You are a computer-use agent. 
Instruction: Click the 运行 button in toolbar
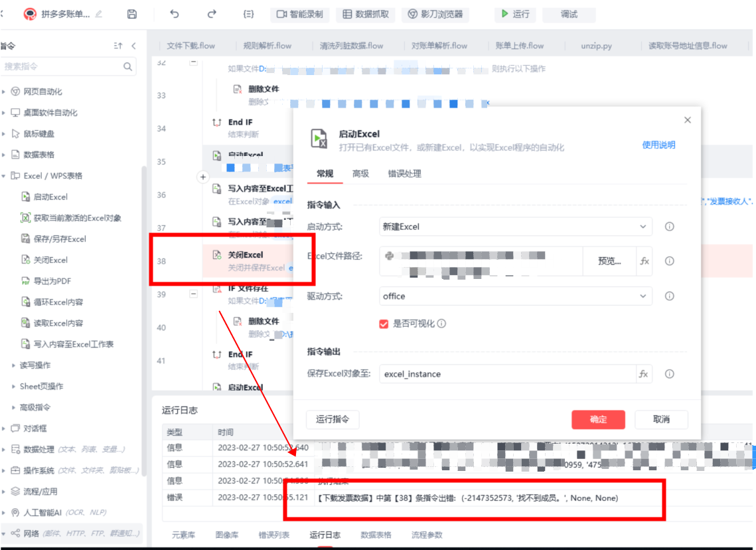coord(516,14)
